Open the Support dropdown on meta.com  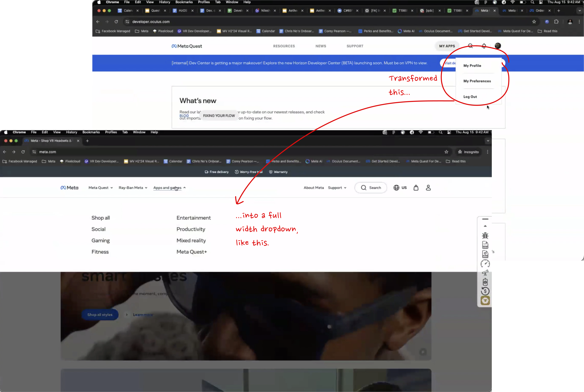click(x=337, y=188)
